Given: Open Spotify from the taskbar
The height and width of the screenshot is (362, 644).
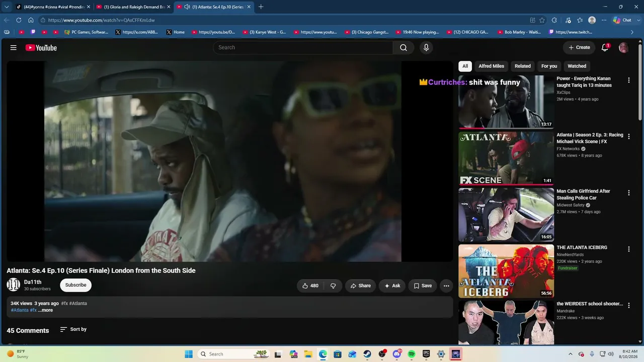Looking at the screenshot, I should 412,354.
